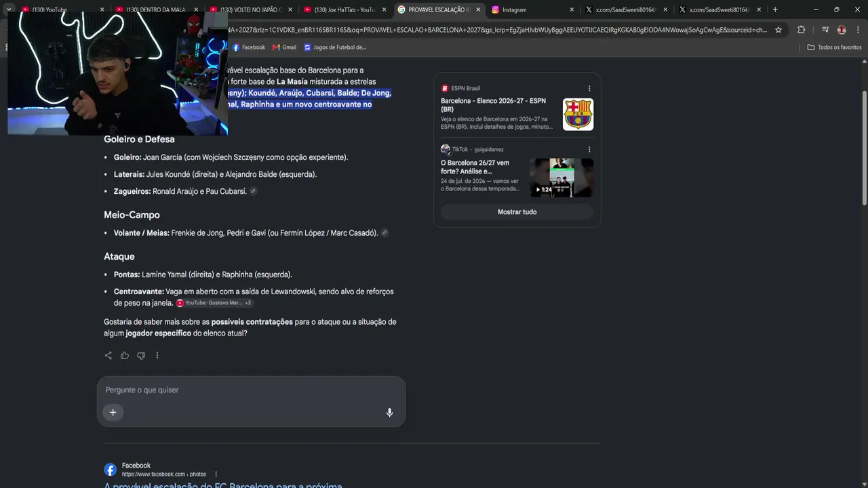
Task: Open the Gmail bookmark
Action: [x=284, y=47]
